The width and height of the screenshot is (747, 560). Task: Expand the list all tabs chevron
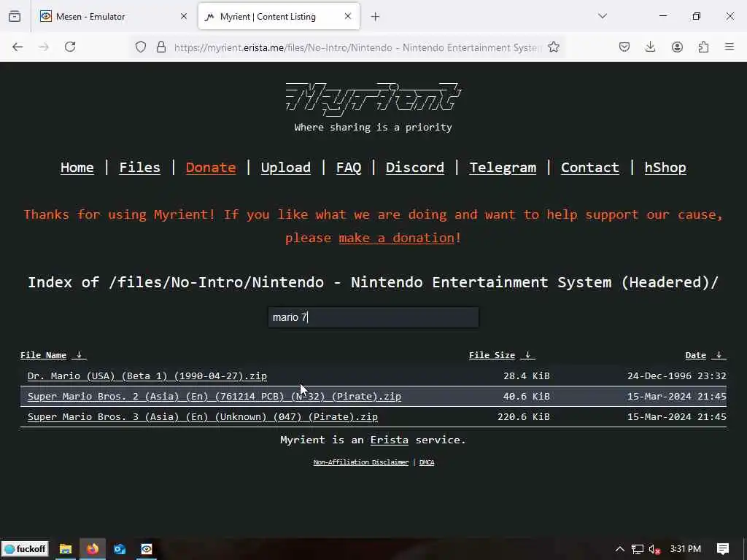(603, 16)
